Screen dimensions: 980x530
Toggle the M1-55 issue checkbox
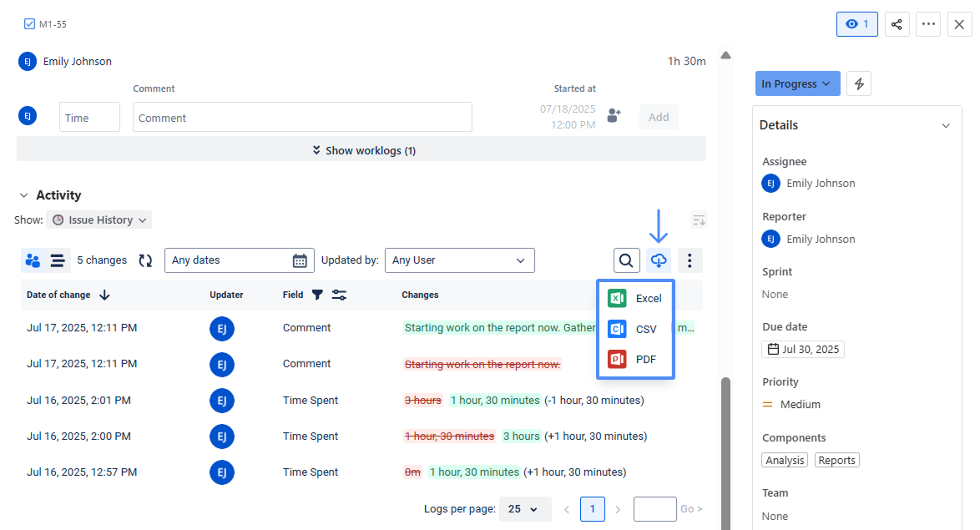click(x=28, y=23)
